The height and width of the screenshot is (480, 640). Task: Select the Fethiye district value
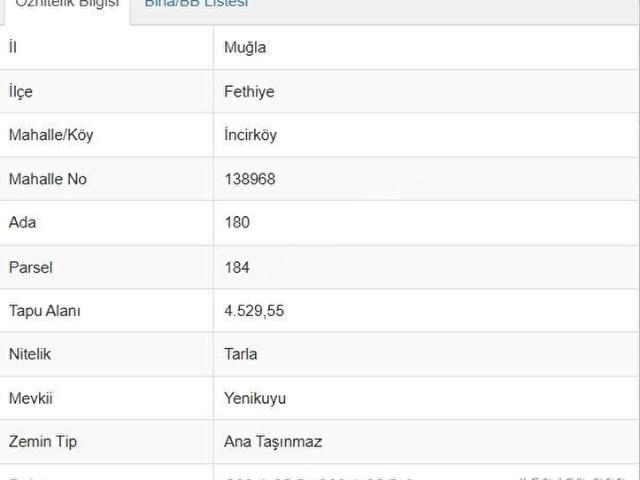click(249, 91)
